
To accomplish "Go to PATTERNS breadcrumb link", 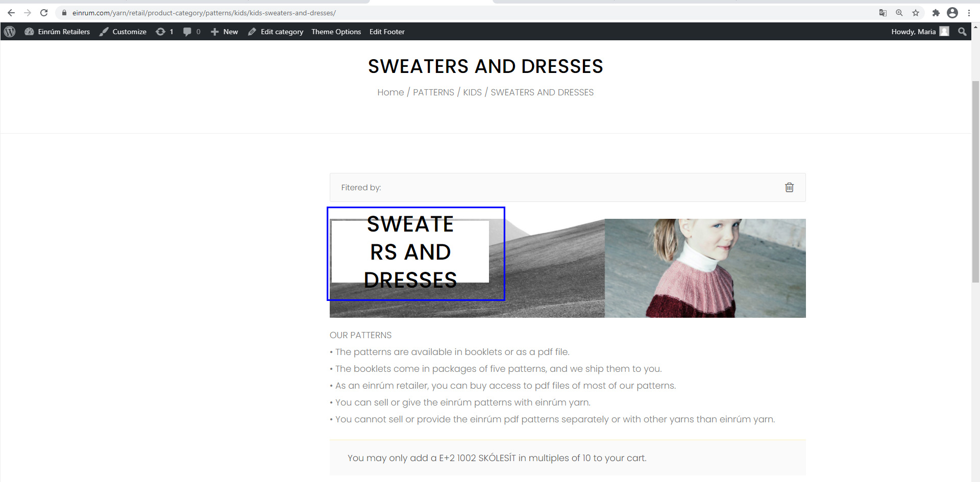I will click(x=433, y=92).
